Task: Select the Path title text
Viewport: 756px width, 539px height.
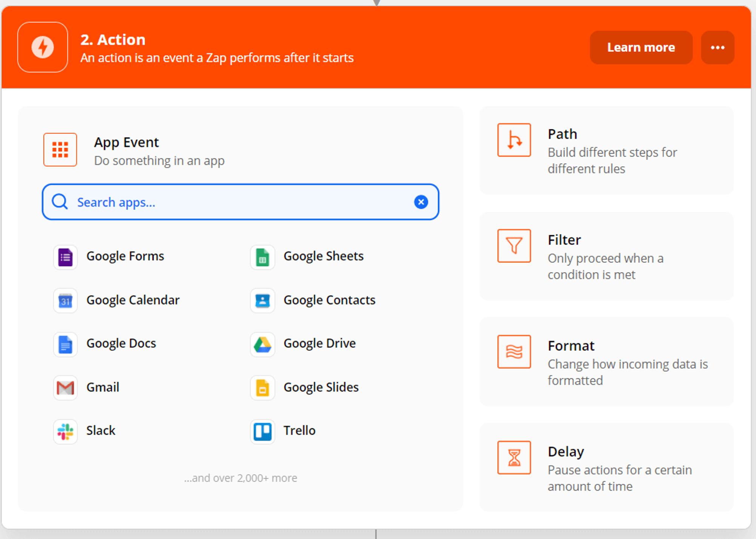Action: tap(562, 134)
